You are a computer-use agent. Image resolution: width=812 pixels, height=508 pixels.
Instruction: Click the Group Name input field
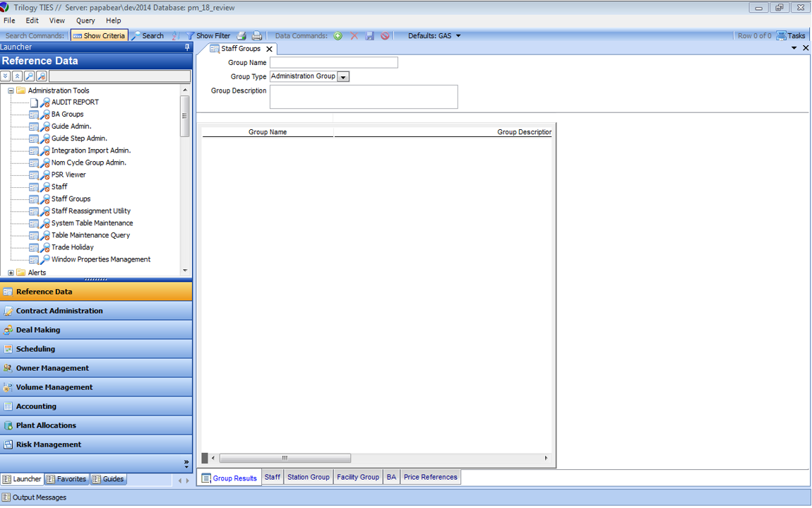(333, 63)
